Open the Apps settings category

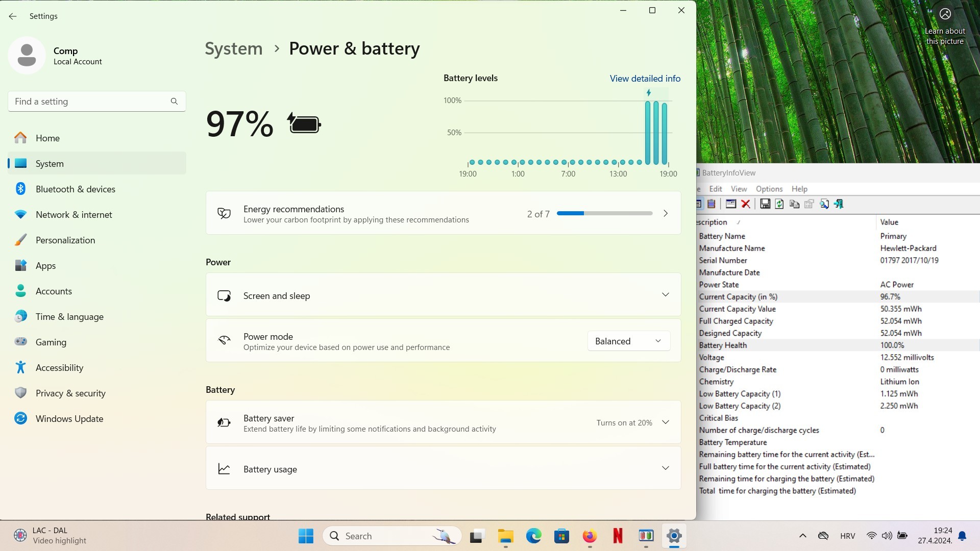[97, 265]
